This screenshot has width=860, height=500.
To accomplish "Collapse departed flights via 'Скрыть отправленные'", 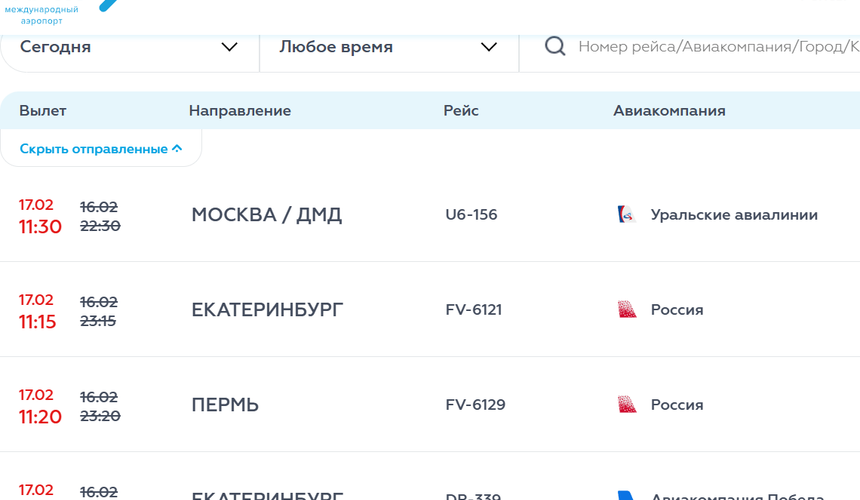I will pyautogui.click(x=101, y=149).
